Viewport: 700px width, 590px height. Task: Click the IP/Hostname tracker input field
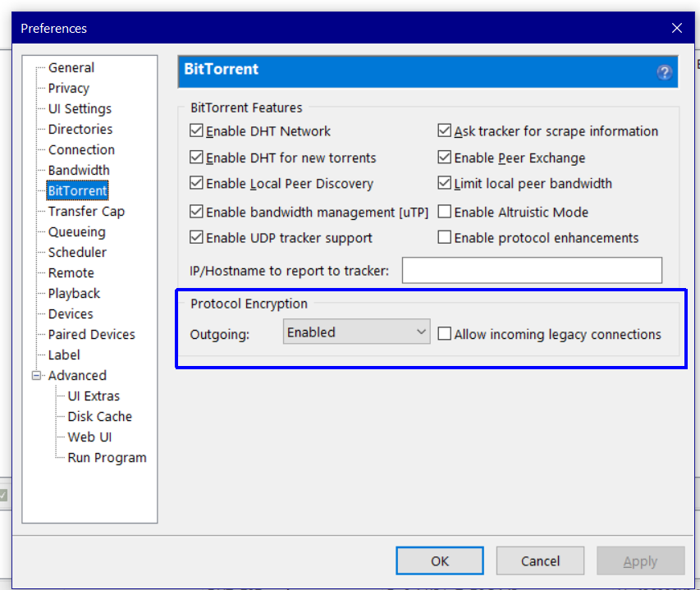[532, 271]
